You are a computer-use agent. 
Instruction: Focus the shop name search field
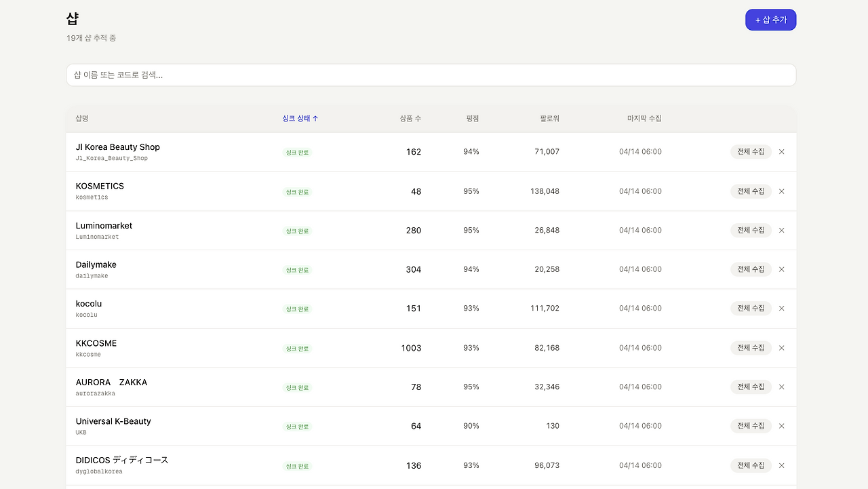[x=431, y=75]
